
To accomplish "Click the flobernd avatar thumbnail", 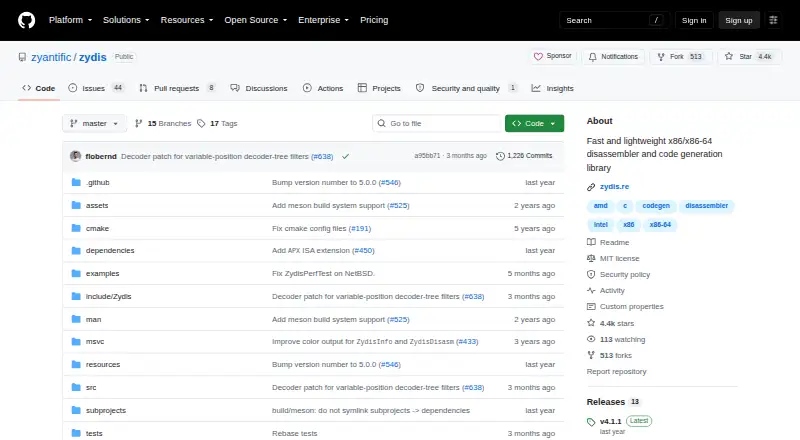I will coord(76,156).
